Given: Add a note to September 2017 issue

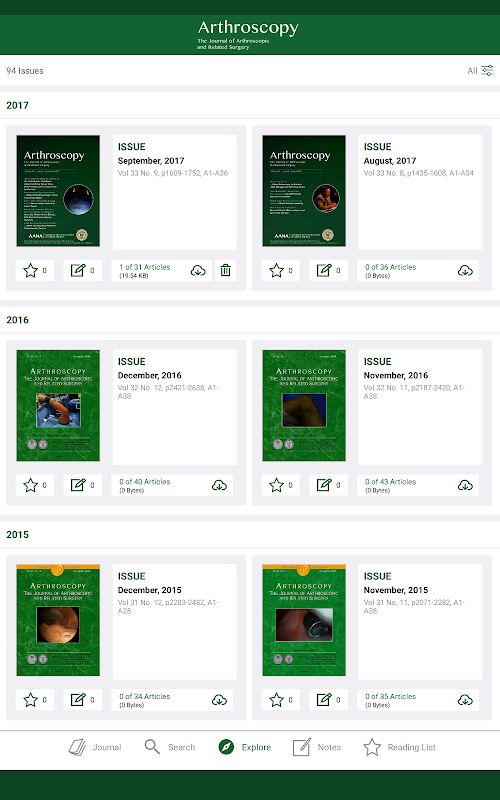Looking at the screenshot, I should [82, 270].
